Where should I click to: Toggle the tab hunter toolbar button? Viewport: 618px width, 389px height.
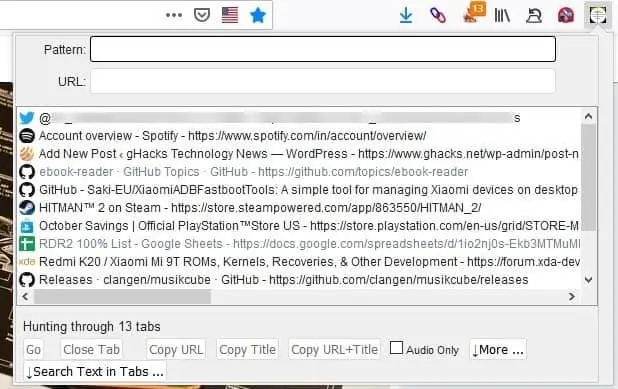pos(598,16)
